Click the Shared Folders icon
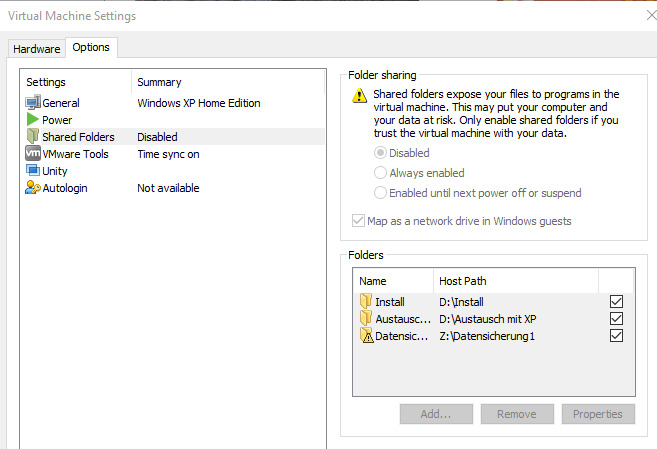The image size is (657, 449). [x=33, y=137]
